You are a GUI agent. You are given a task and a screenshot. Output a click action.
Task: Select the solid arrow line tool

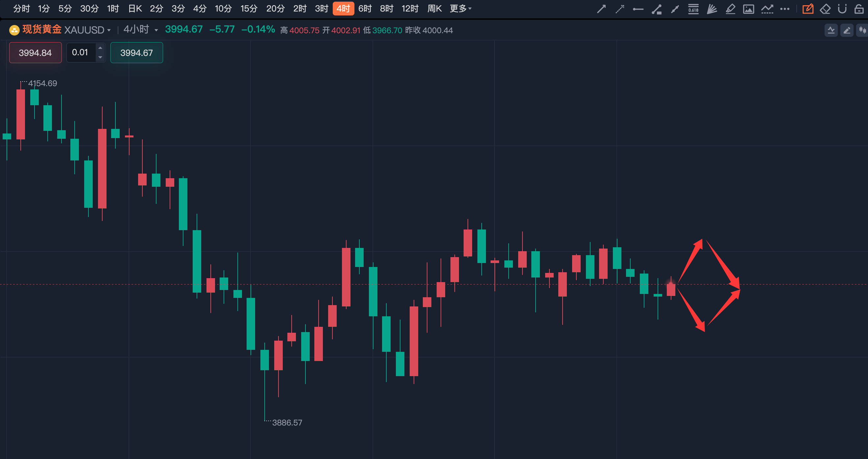click(x=601, y=9)
